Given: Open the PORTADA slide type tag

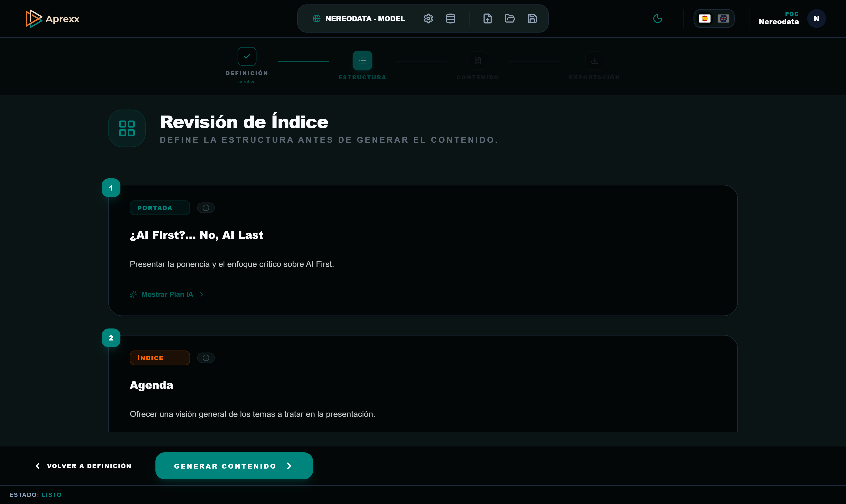Looking at the screenshot, I should [160, 208].
